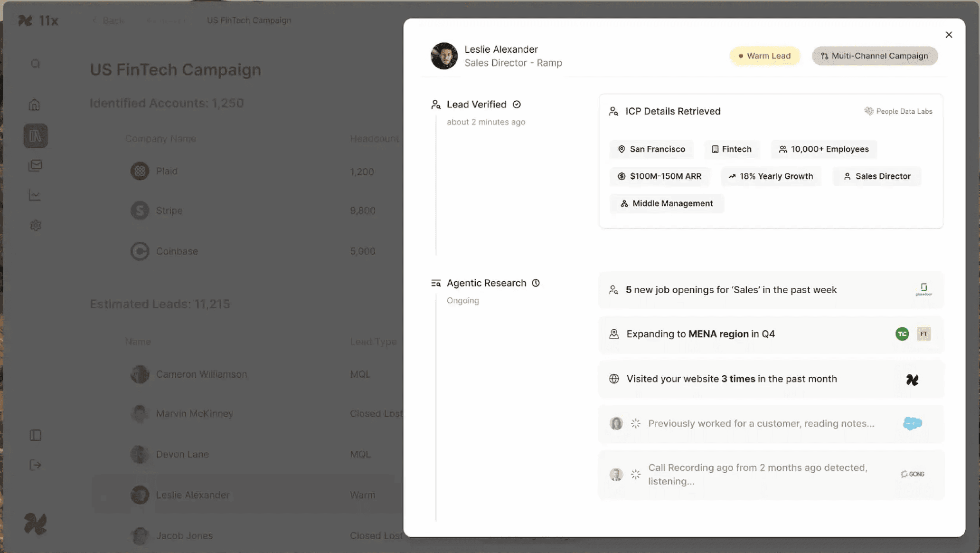This screenshot has height=553, width=980.
Task: Click the 11x source icon on website visits
Action: 912,380
